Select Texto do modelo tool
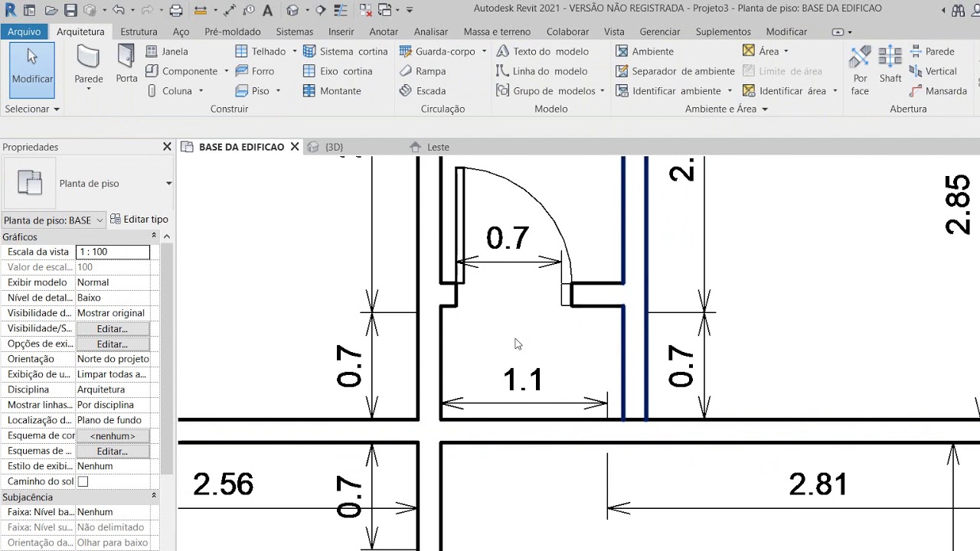980x551 pixels. click(x=542, y=51)
